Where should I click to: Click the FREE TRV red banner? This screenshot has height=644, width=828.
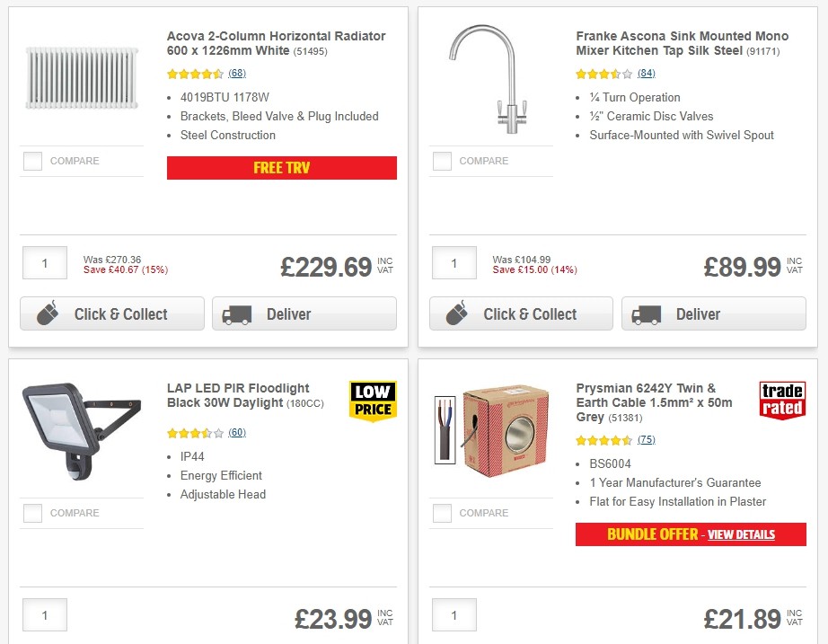click(281, 168)
